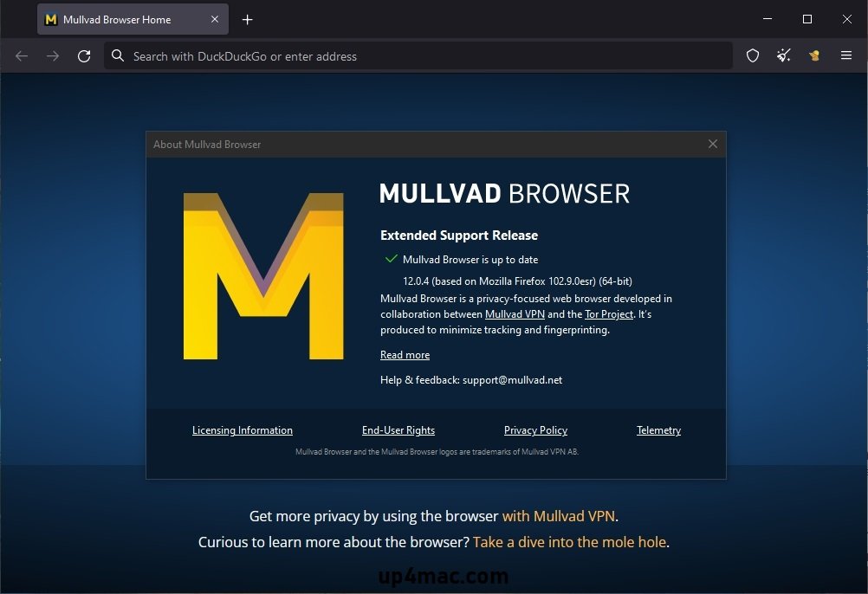This screenshot has width=868, height=594.
Task: Open the hamburger application menu
Action: [846, 55]
